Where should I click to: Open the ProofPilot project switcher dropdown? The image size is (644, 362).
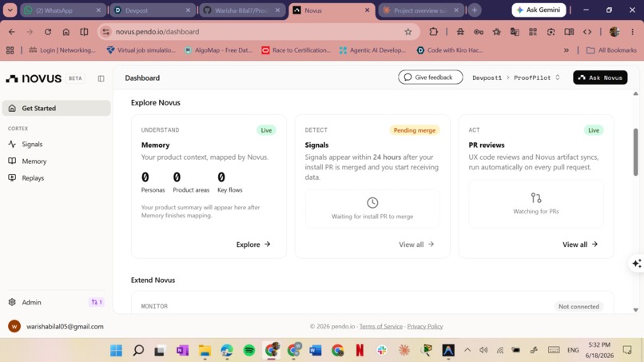tap(537, 78)
